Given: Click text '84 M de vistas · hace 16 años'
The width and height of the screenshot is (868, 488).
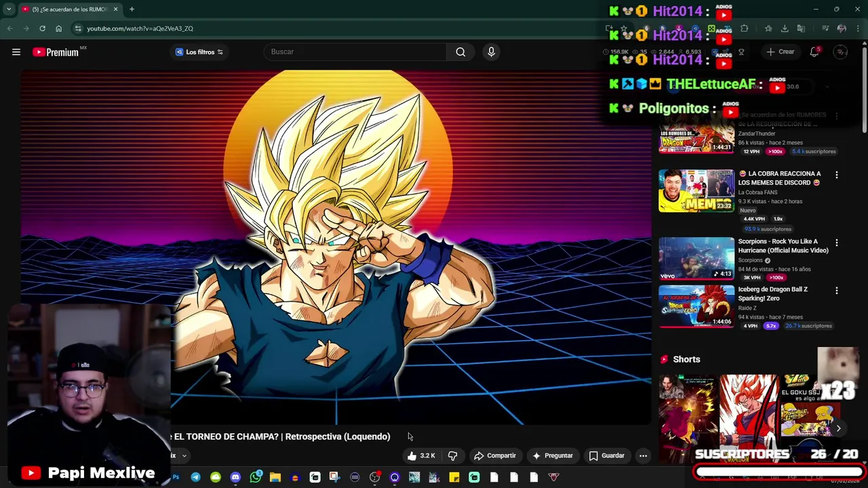Looking at the screenshot, I should pyautogui.click(x=773, y=269).
